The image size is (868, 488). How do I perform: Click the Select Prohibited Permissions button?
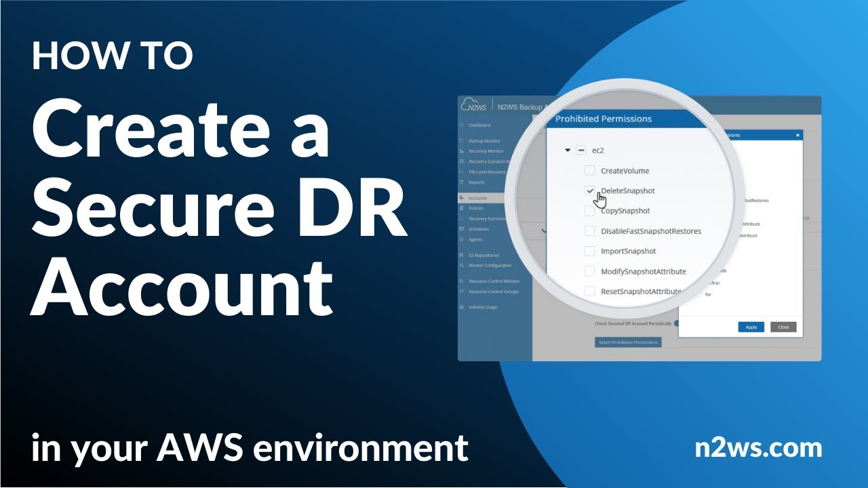[628, 342]
